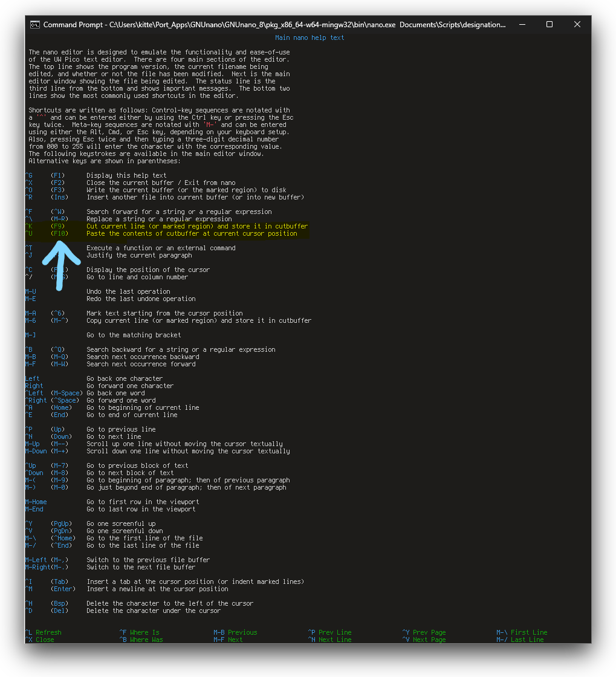Click 'Go one screenful up' line
The height and width of the screenshot is (677, 616).
(121, 523)
